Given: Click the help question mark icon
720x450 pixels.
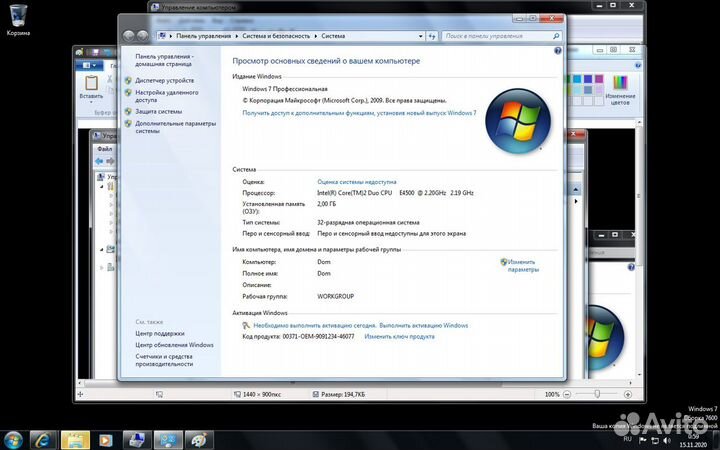Looking at the screenshot, I should pos(557,50).
